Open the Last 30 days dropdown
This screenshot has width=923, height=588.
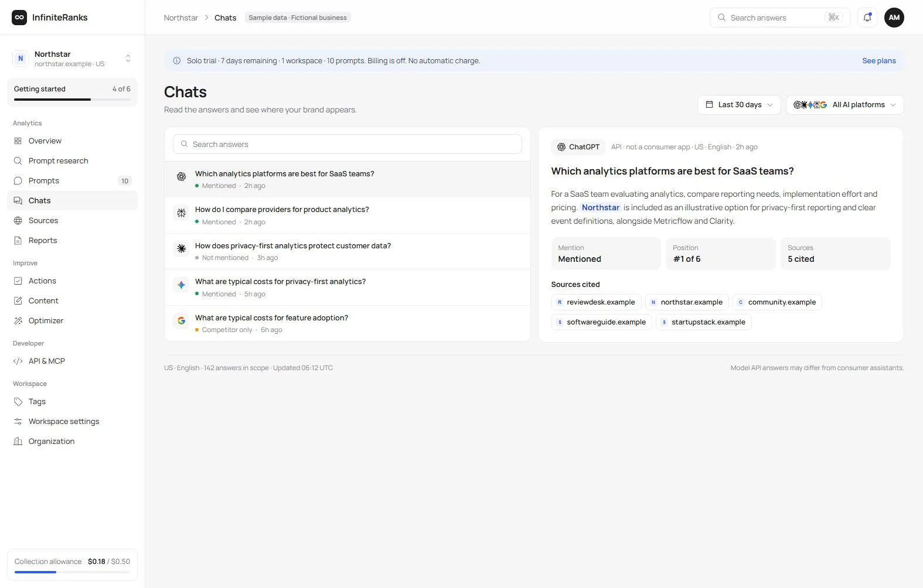739,105
